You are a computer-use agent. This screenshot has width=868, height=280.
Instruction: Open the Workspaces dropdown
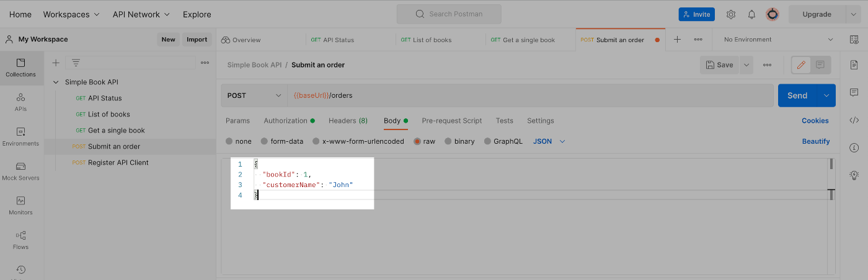tap(71, 14)
